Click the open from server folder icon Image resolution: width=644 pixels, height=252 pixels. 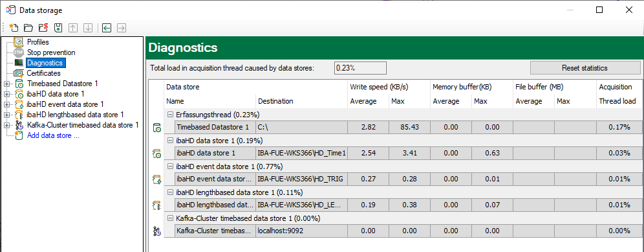[43, 28]
